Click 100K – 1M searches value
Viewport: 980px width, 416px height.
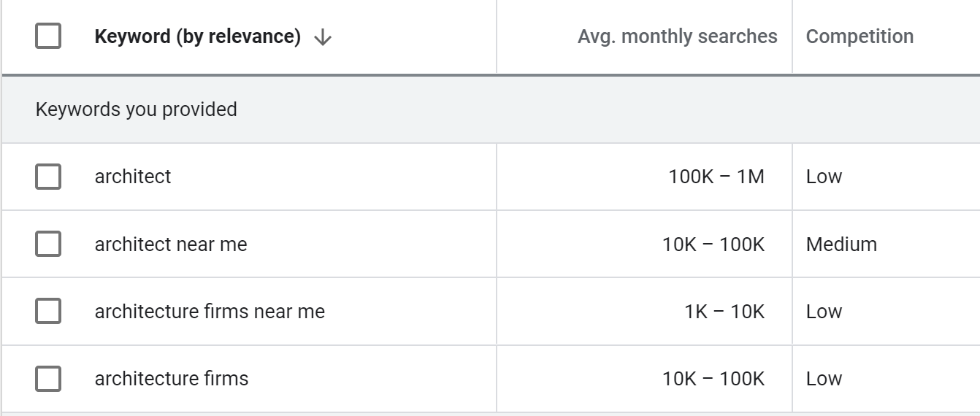tap(716, 177)
